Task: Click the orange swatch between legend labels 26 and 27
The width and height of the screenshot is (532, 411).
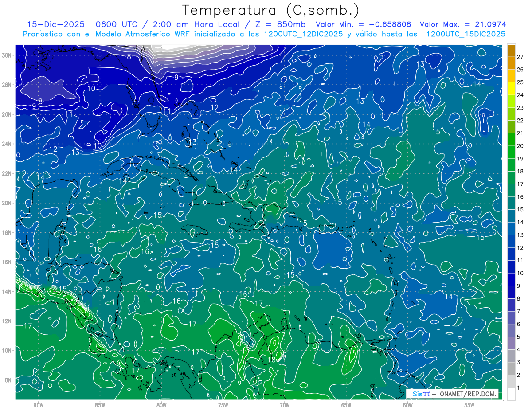Action: click(x=511, y=63)
